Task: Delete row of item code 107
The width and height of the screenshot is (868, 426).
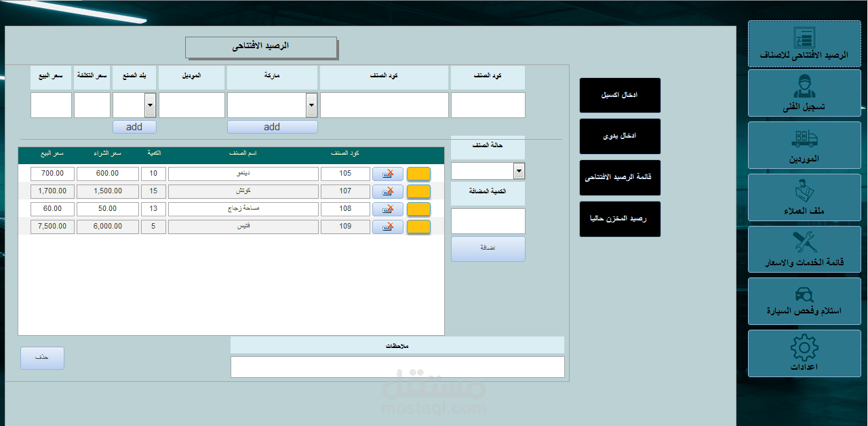Action: coord(388,191)
